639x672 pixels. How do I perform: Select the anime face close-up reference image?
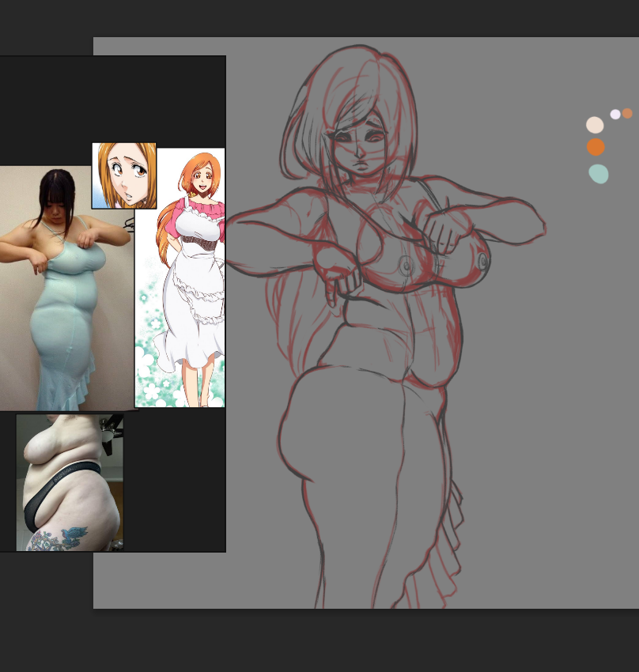pyautogui.click(x=124, y=176)
